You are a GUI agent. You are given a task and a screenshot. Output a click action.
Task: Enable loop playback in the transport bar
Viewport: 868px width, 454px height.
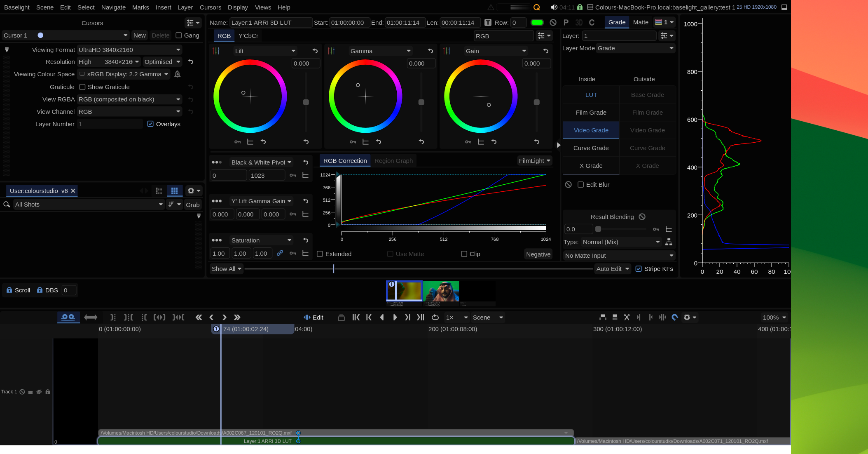[x=435, y=318]
